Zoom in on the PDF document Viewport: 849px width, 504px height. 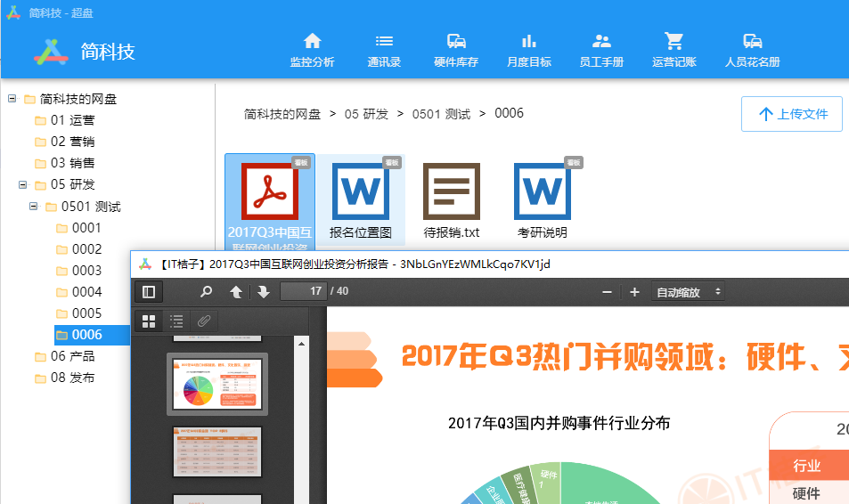coord(634,292)
